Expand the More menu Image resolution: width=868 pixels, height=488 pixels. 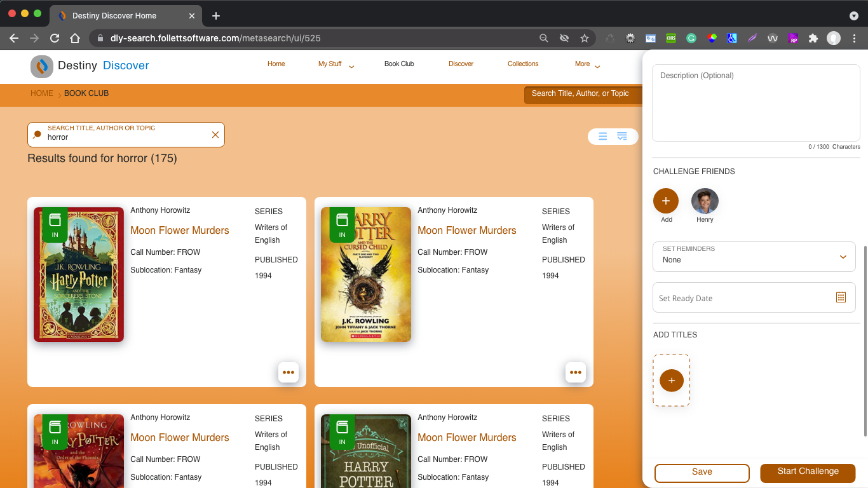[588, 64]
